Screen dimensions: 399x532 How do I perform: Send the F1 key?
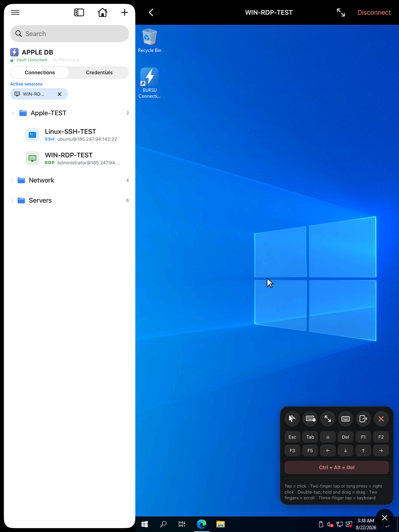(x=363, y=437)
